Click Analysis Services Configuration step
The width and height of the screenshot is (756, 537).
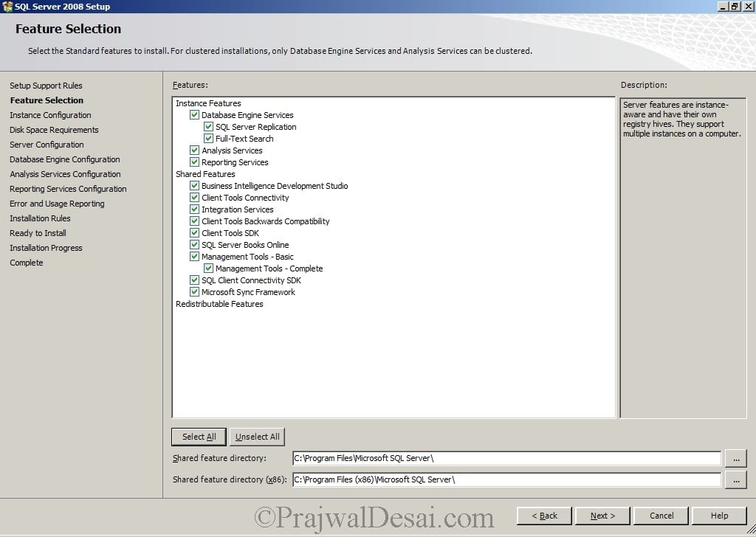pyautogui.click(x=65, y=174)
